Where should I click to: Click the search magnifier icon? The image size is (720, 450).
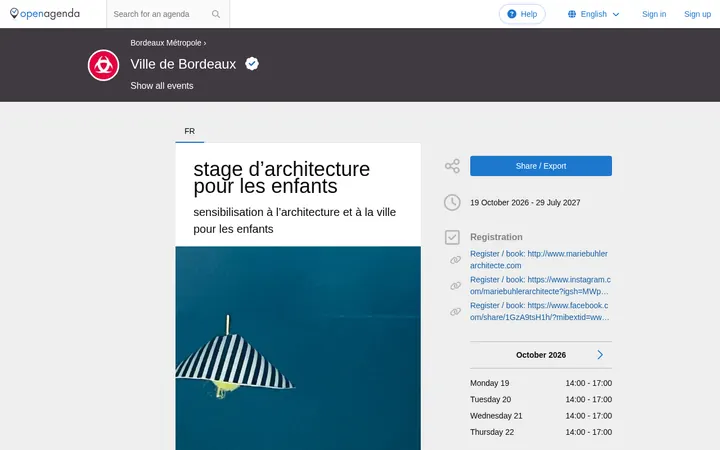tap(216, 14)
